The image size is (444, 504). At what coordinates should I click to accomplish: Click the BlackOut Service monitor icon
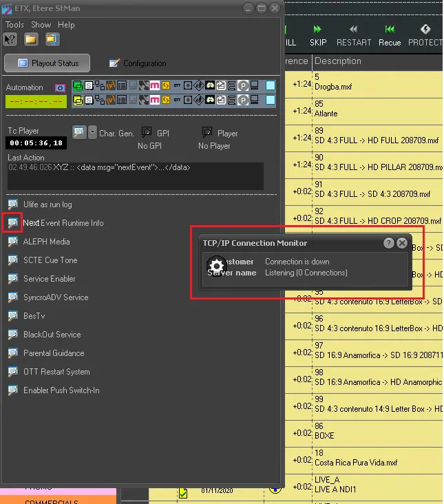click(12, 335)
